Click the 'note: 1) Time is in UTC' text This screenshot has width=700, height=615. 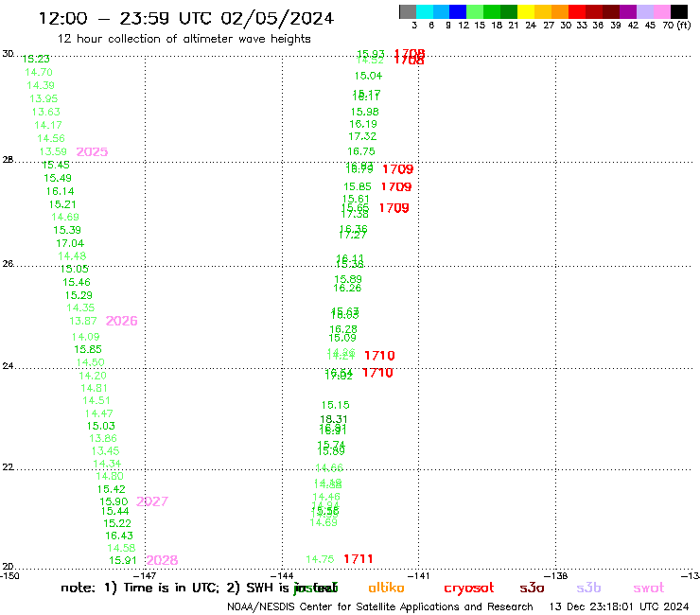[x=140, y=588]
